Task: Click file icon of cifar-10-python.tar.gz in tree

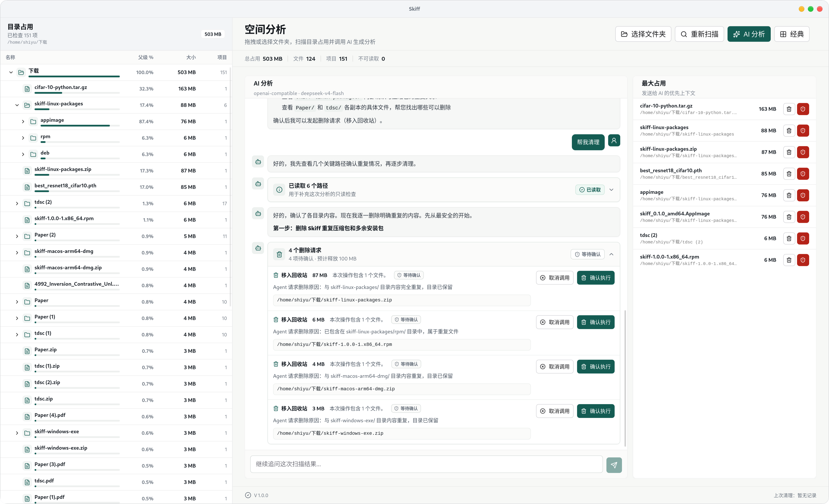Action: click(27, 89)
